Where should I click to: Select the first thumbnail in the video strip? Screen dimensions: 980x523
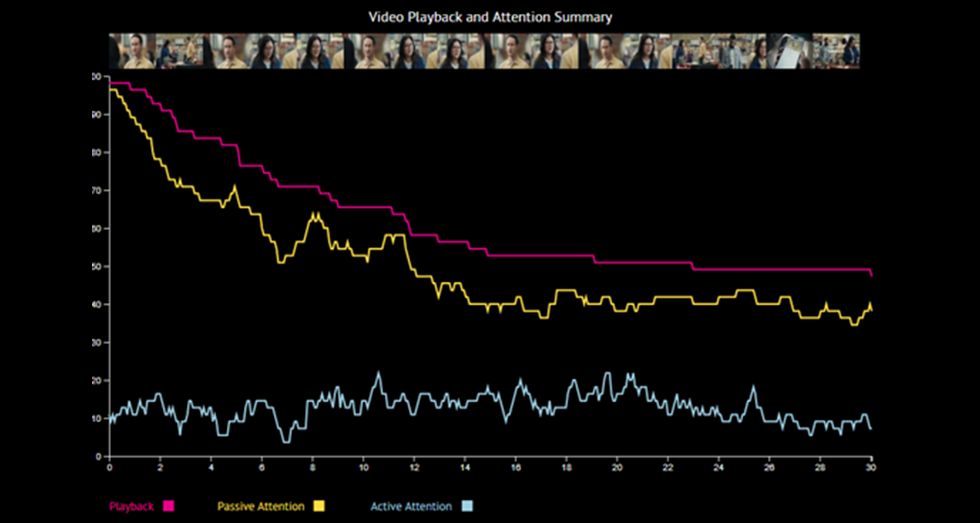pyautogui.click(x=132, y=51)
